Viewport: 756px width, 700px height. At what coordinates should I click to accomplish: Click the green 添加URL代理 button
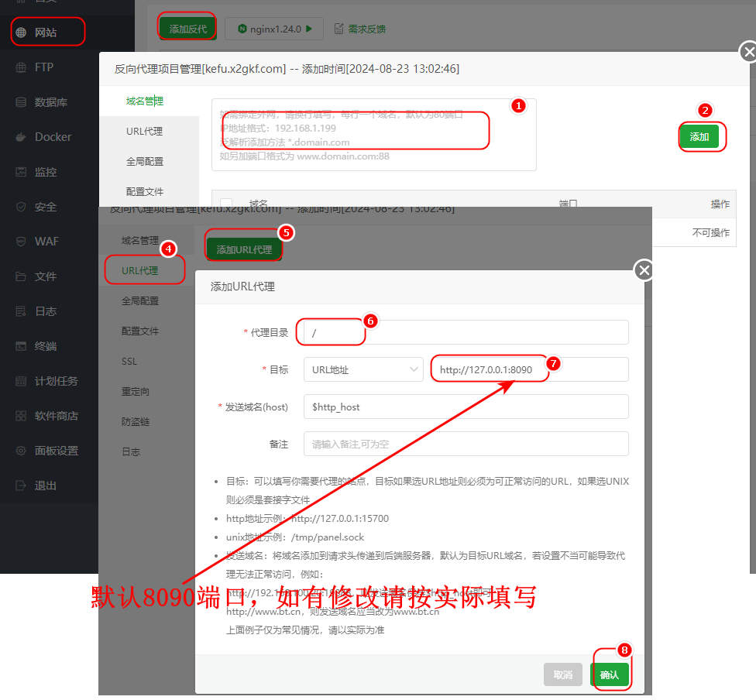tap(244, 249)
